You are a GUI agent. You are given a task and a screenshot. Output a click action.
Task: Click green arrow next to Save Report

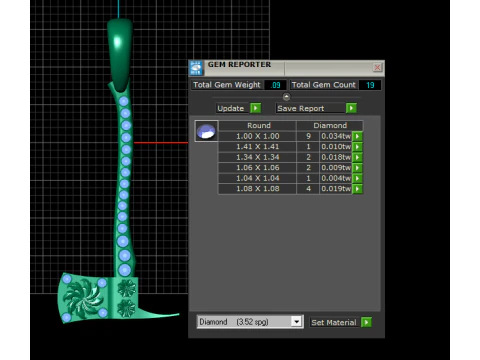click(x=351, y=108)
